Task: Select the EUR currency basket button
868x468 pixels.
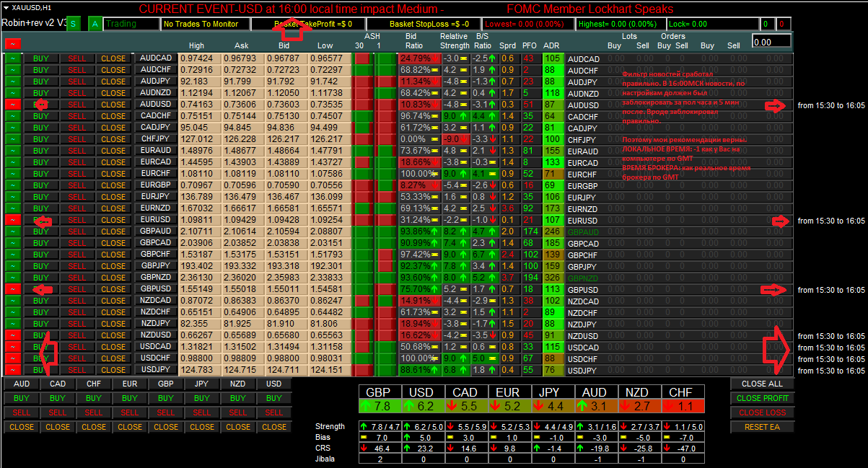Action: [130, 384]
